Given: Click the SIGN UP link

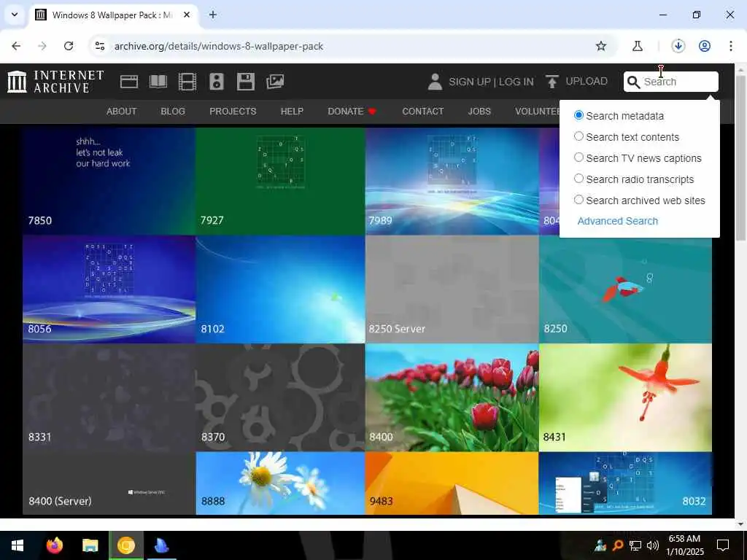Looking at the screenshot, I should [469, 82].
